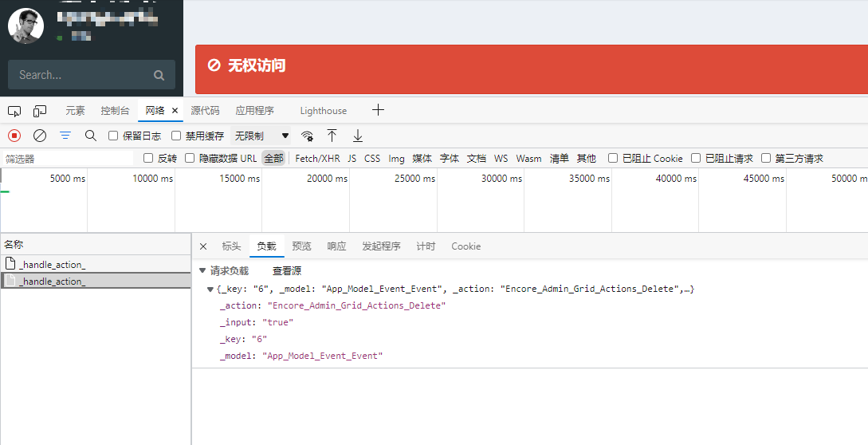Viewport: 868px width, 445px height.
Task: Switch to the 预览 detail tab
Action: coord(302,246)
